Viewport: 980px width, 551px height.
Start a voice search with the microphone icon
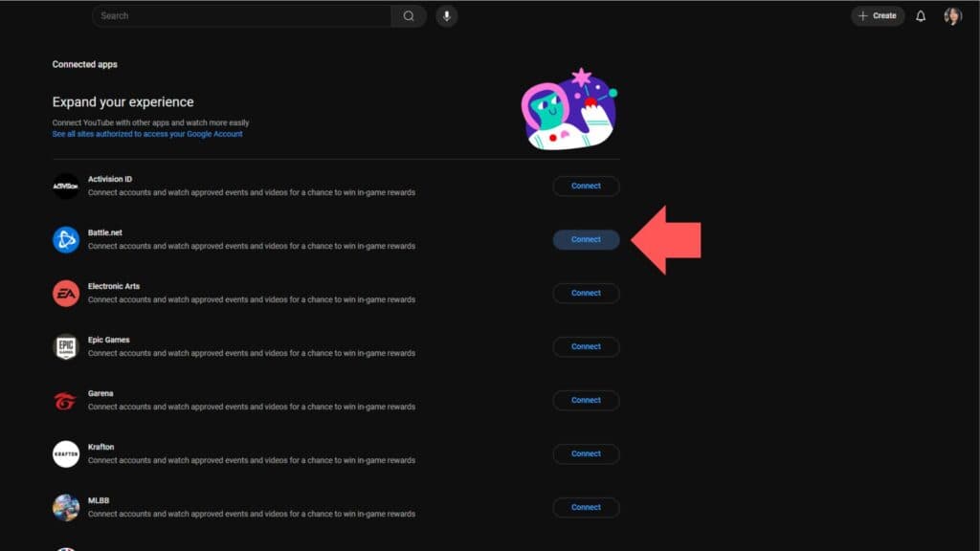[x=446, y=15]
